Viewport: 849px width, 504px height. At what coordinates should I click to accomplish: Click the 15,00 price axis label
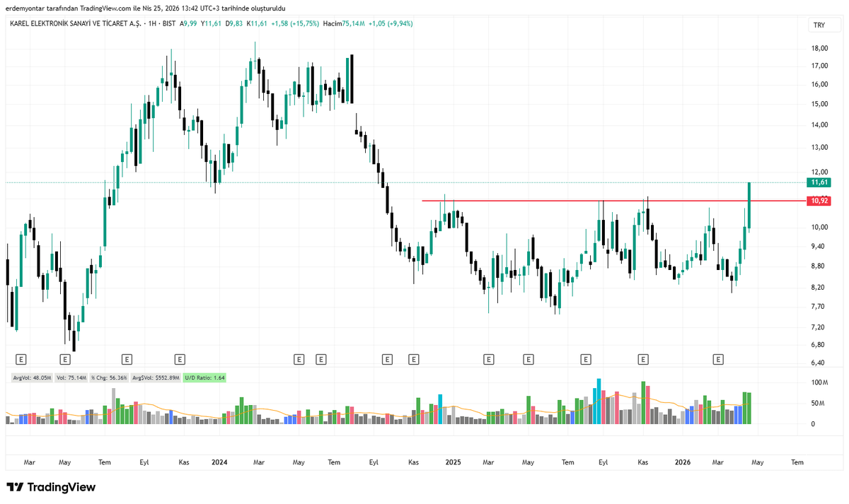pos(820,104)
